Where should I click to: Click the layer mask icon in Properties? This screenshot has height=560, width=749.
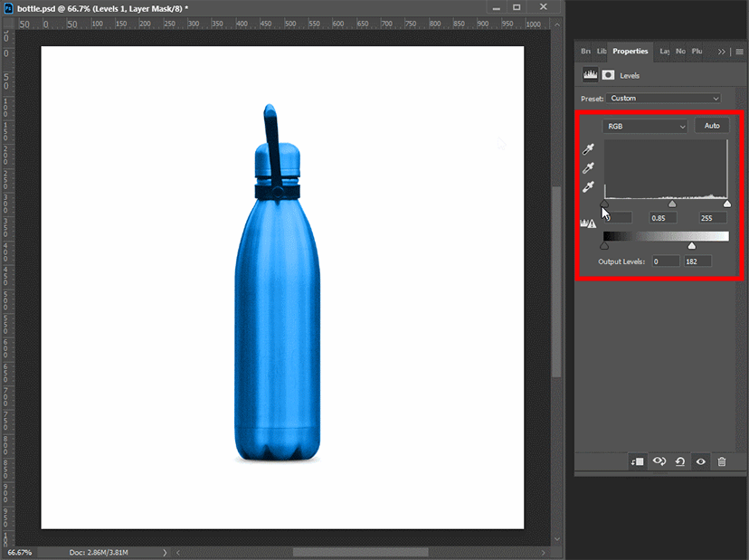click(608, 75)
